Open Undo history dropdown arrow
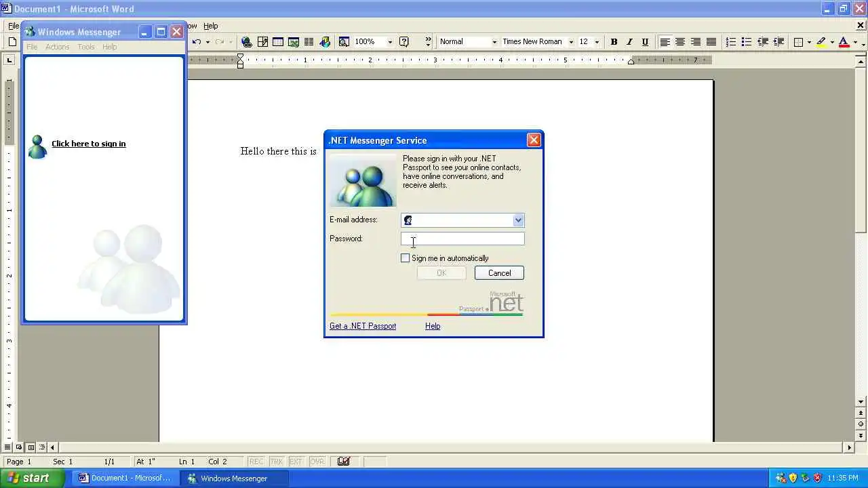 click(x=208, y=42)
